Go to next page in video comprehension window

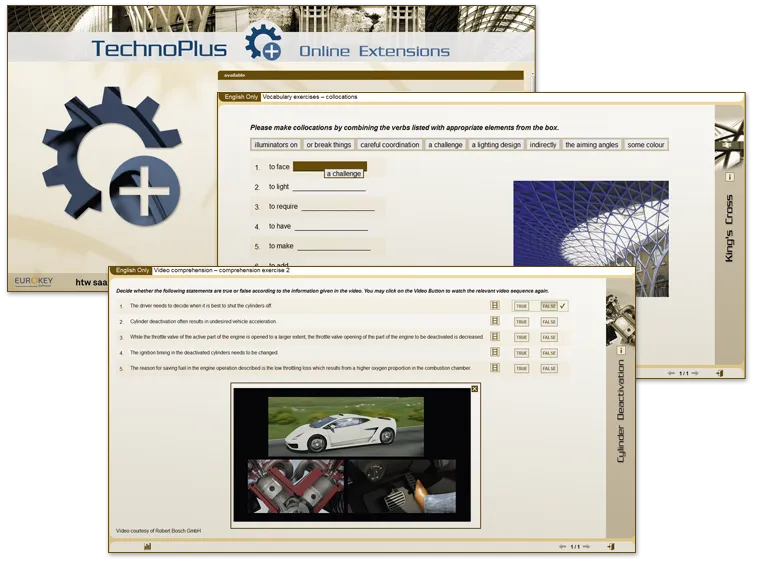coord(586,547)
